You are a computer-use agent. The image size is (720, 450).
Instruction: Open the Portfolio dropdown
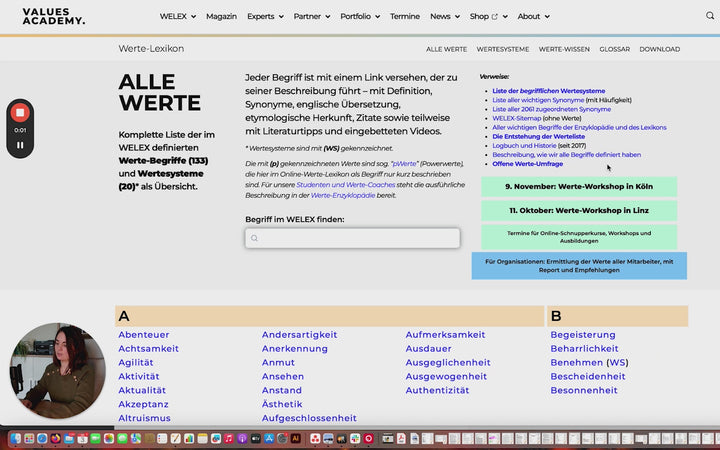coord(360,17)
